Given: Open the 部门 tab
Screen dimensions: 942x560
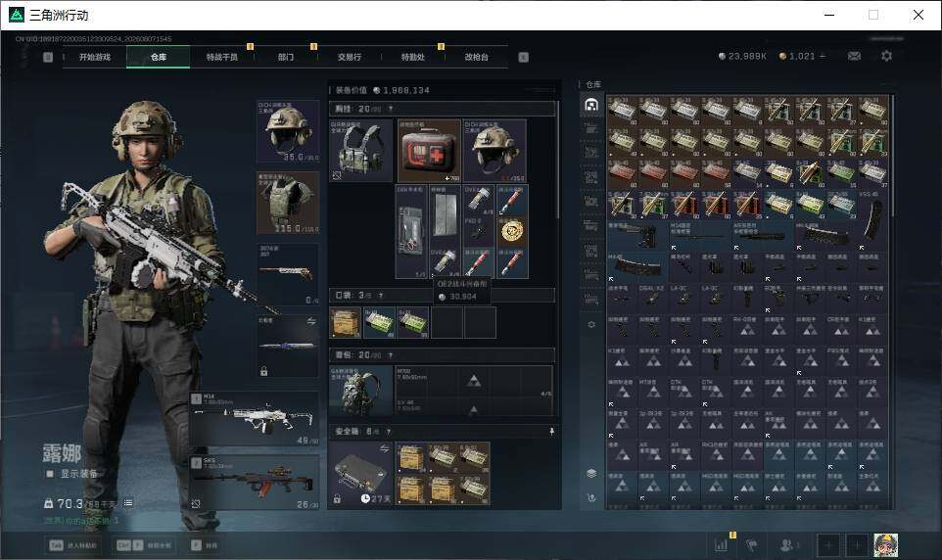Looking at the screenshot, I should (x=286, y=57).
